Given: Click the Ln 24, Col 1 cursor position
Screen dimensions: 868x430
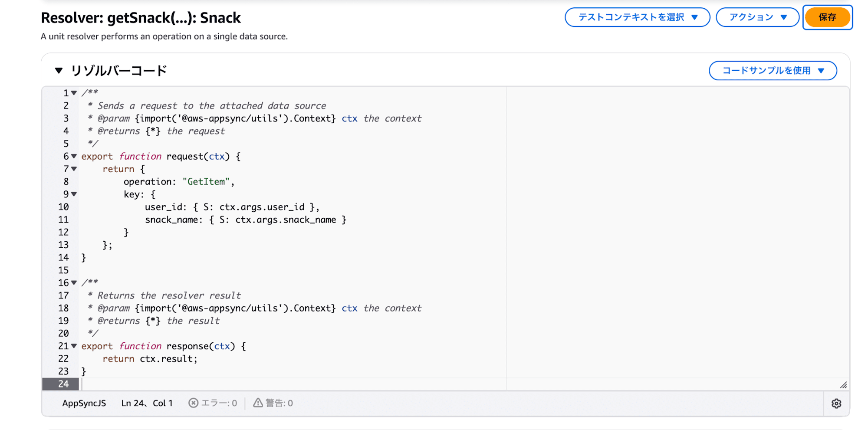Looking at the screenshot, I should click(x=147, y=403).
